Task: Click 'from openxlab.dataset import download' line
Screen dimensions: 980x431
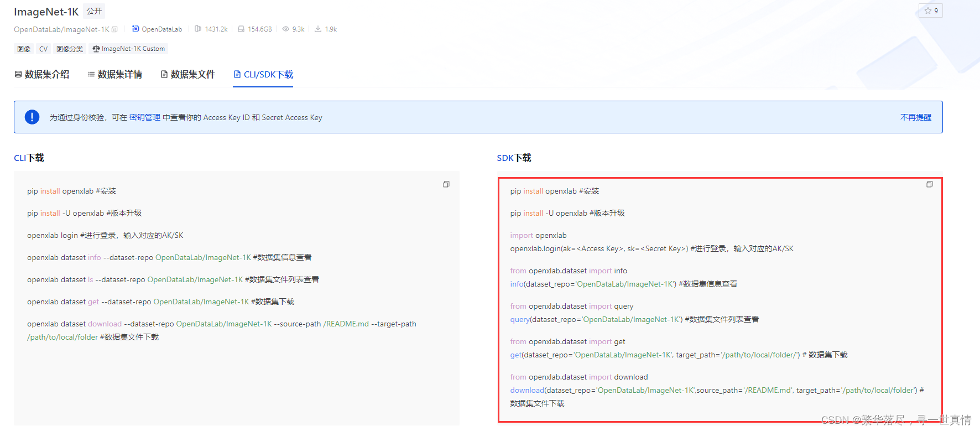Action: (579, 377)
